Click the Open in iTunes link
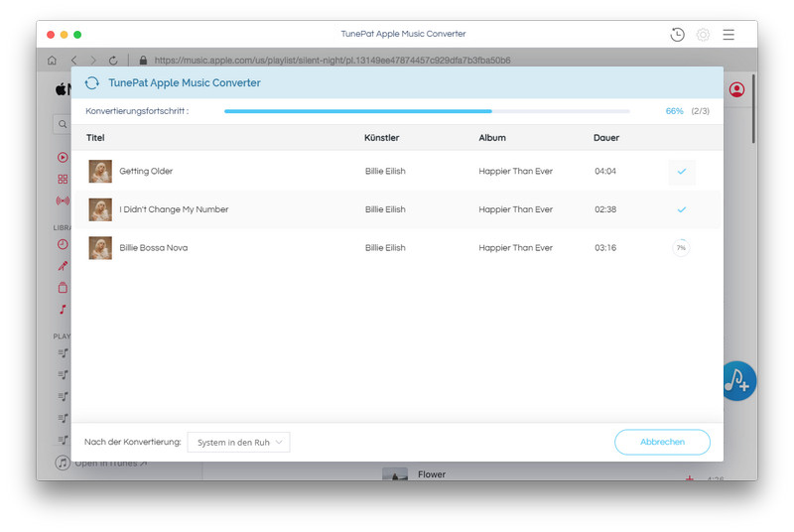Screen dimensions: 794x532 coord(110,464)
